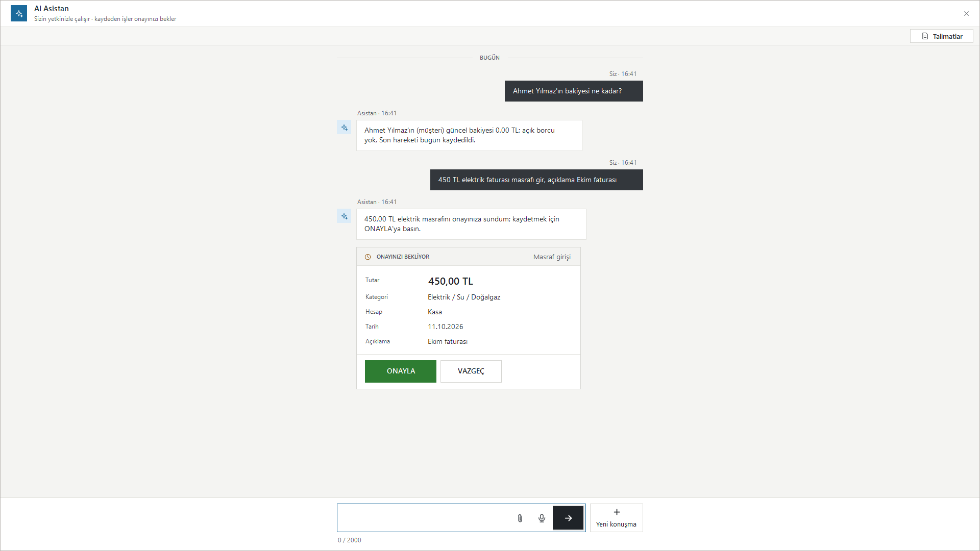Click the Kategori field label
The image size is (980, 551).
pyautogui.click(x=377, y=297)
